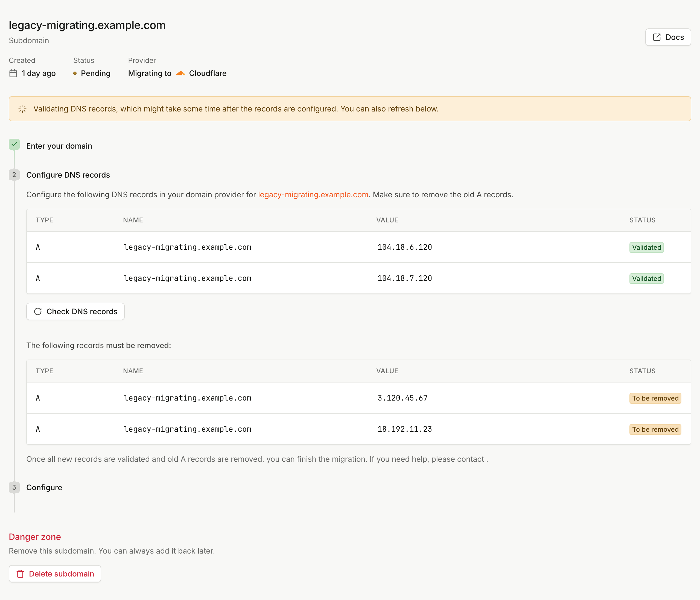This screenshot has width=700, height=600.
Task: Select the Enter your domain step
Action: click(59, 146)
